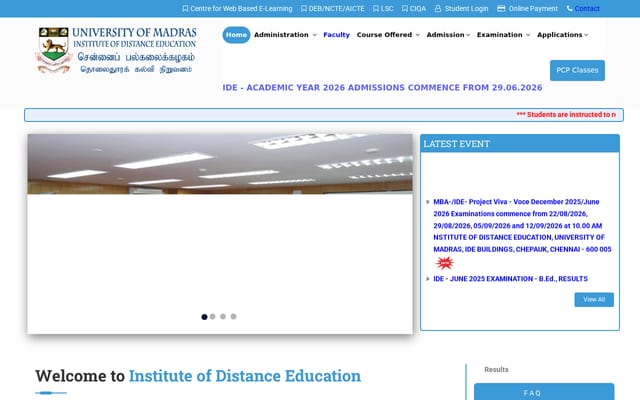640x400 pixels.
Task: Expand the chevron next to Course Offered
Action: (x=418, y=35)
